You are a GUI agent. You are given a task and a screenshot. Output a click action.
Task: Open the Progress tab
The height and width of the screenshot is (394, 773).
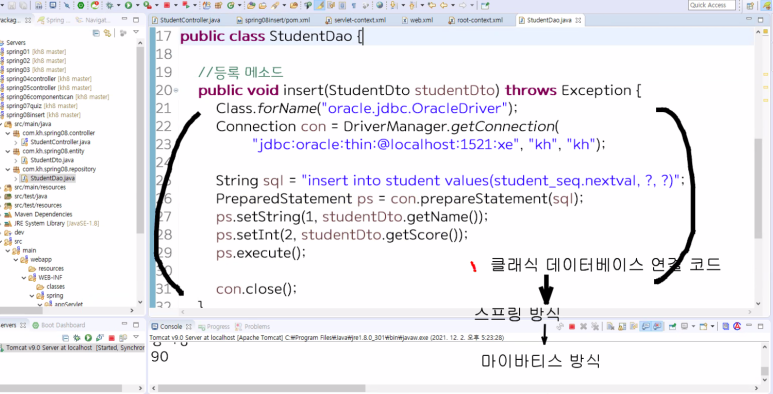(214, 326)
